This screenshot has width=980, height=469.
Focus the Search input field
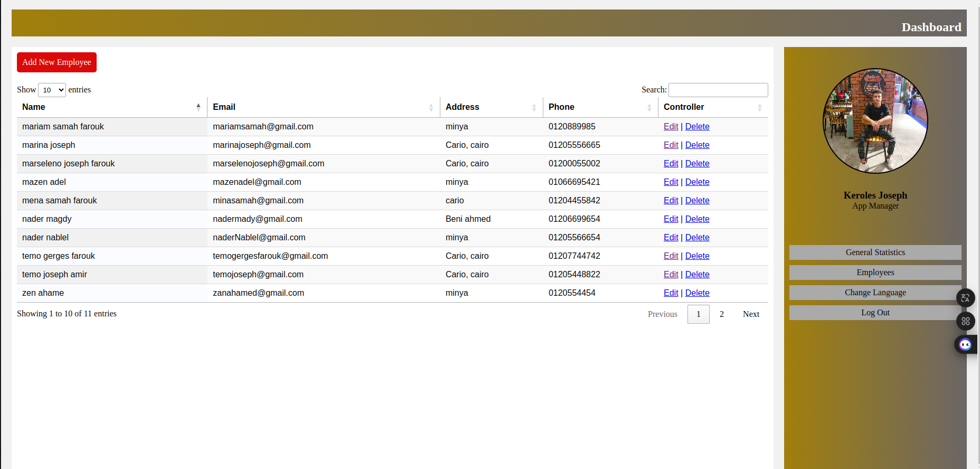[718, 90]
